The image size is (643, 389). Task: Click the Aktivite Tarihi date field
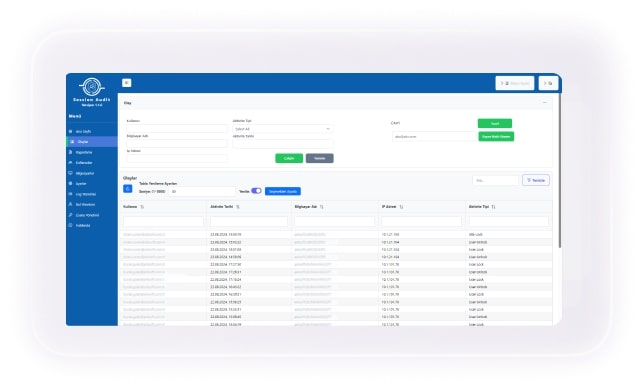(x=283, y=143)
